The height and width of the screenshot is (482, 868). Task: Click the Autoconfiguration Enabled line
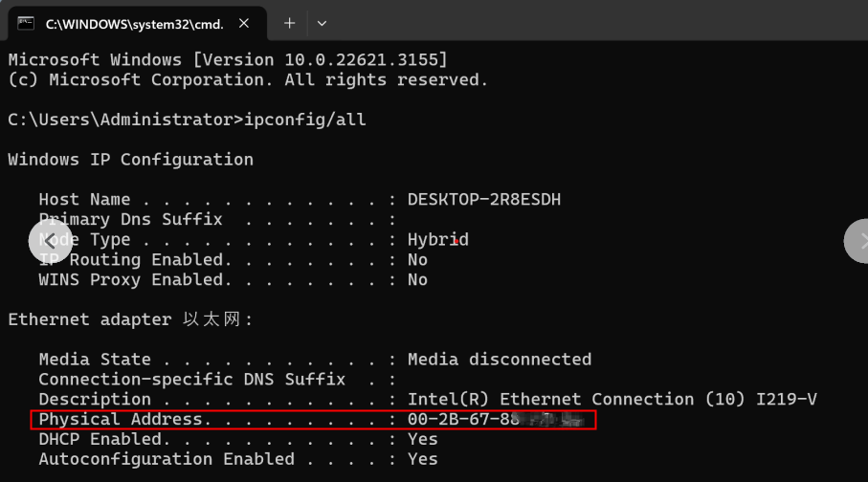coord(237,459)
